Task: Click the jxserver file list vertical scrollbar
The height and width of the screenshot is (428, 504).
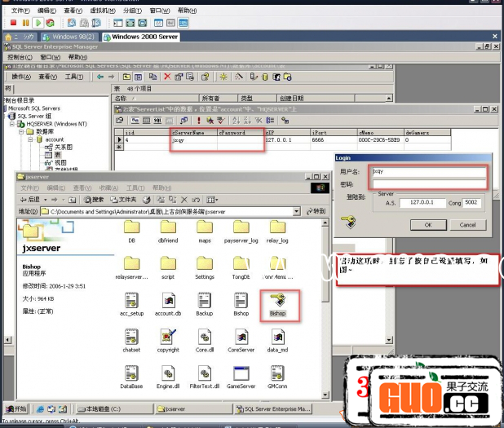Action: (x=325, y=308)
